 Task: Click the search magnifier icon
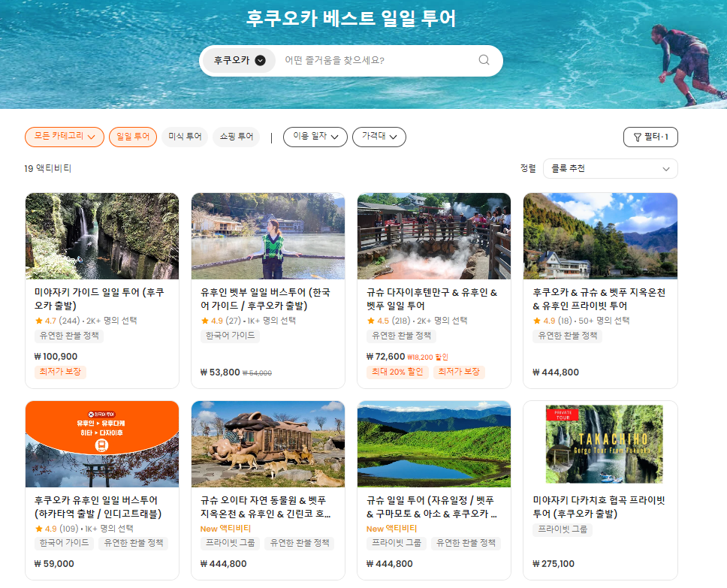coord(485,60)
